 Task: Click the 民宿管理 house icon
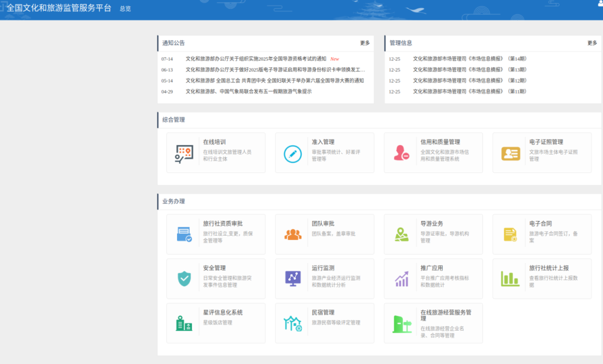pyautogui.click(x=293, y=323)
